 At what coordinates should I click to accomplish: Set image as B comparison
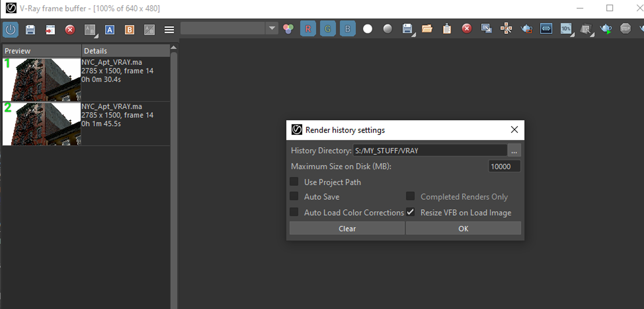(129, 30)
